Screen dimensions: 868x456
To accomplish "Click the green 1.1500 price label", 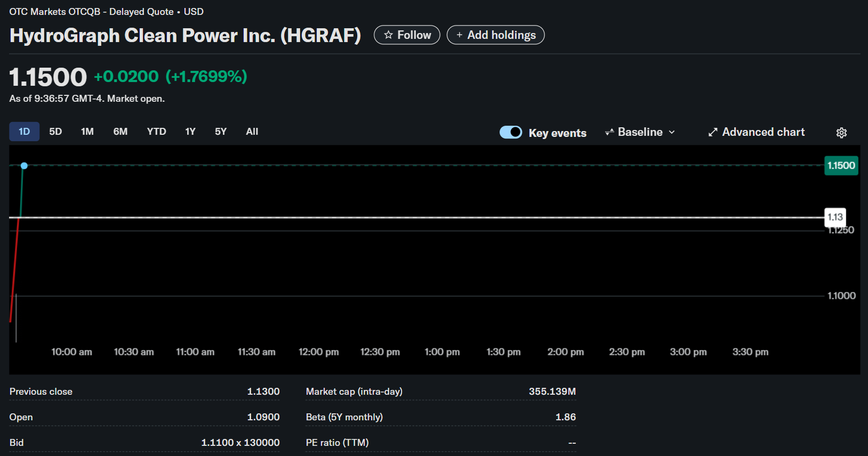I will 841,166.
